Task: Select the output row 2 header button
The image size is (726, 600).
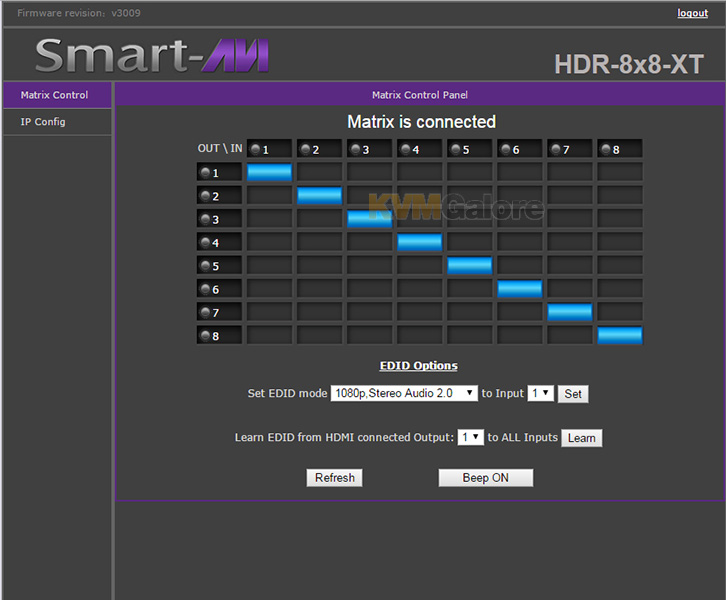Action: pos(219,195)
